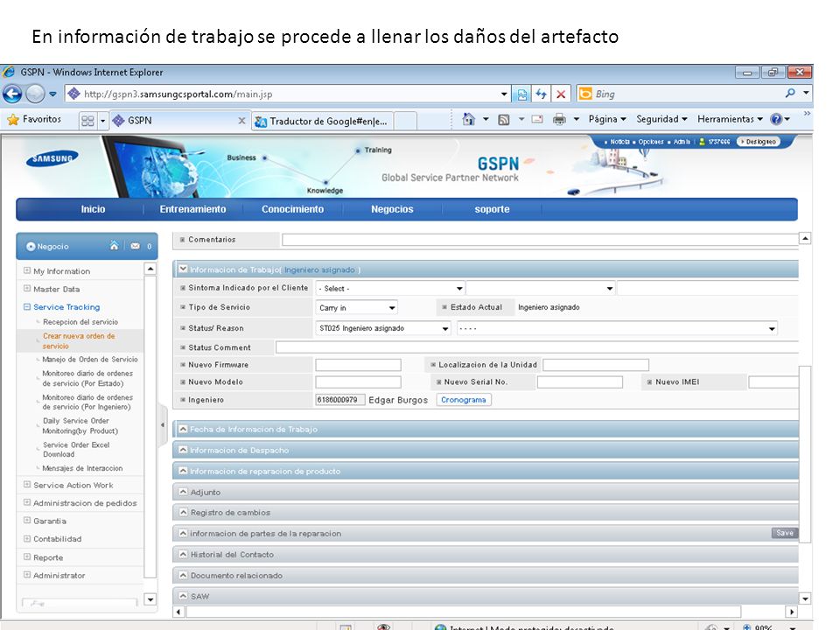Click the browser Back arrow button
The height and width of the screenshot is (630, 840).
[x=12, y=94]
